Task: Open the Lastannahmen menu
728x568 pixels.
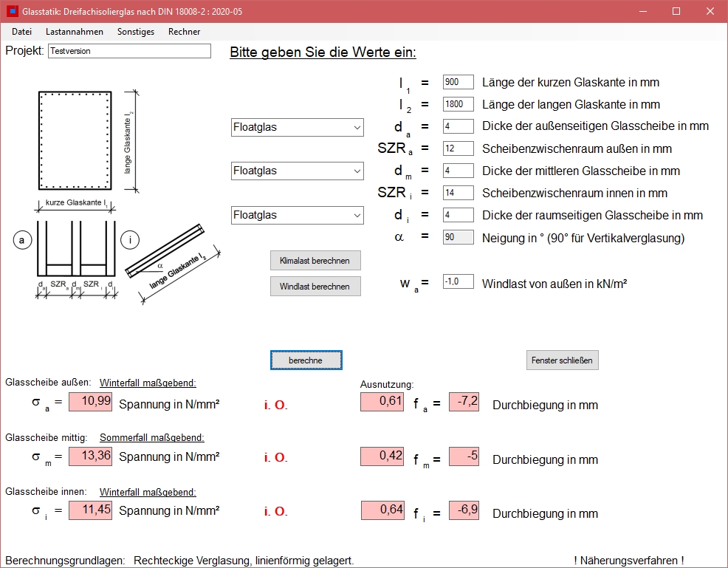Action: tap(75, 32)
